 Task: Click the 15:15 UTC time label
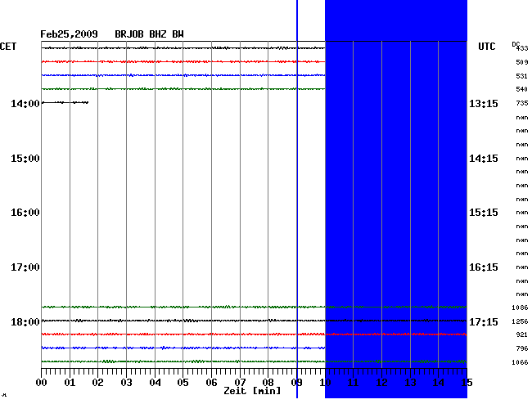pos(484,213)
